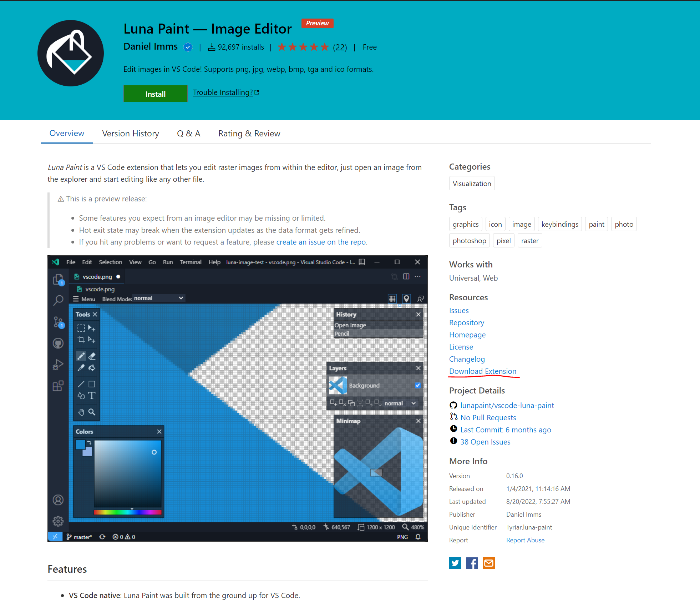700x602 pixels.
Task: Select the rectangle selection tool in Tools panel
Action: click(81, 328)
